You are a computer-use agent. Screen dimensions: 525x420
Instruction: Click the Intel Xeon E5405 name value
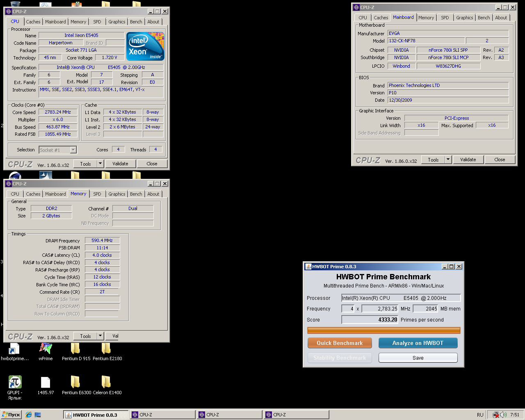(81, 35)
